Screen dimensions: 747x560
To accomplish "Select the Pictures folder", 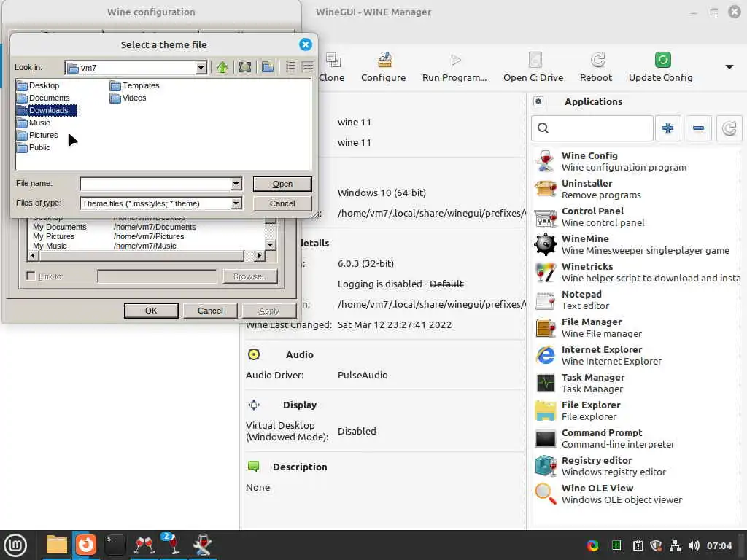I will coord(38,135).
